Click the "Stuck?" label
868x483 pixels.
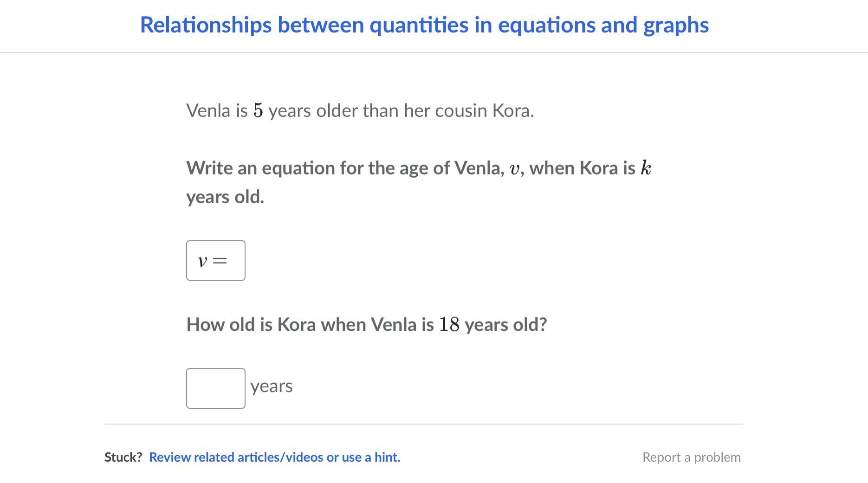tap(123, 457)
